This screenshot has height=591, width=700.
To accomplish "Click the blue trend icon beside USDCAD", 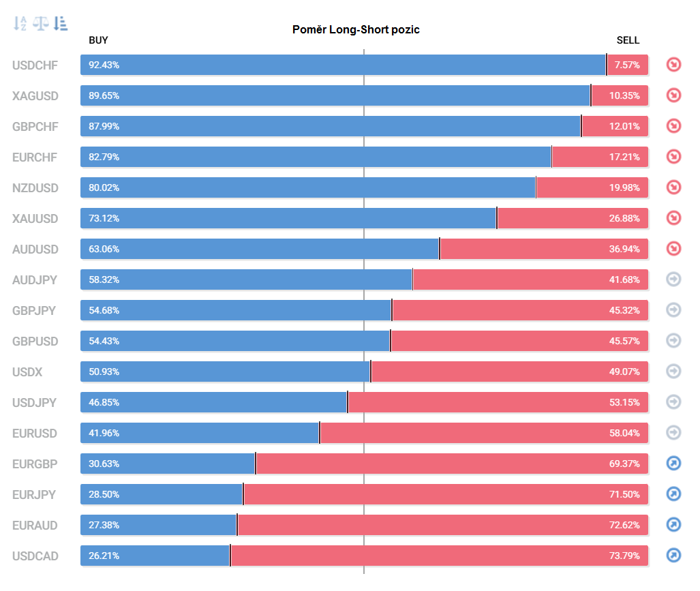I will pyautogui.click(x=673, y=556).
